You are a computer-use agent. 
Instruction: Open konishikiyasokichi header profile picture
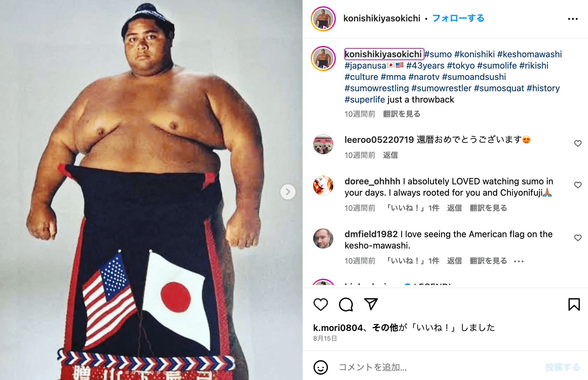pos(323,19)
